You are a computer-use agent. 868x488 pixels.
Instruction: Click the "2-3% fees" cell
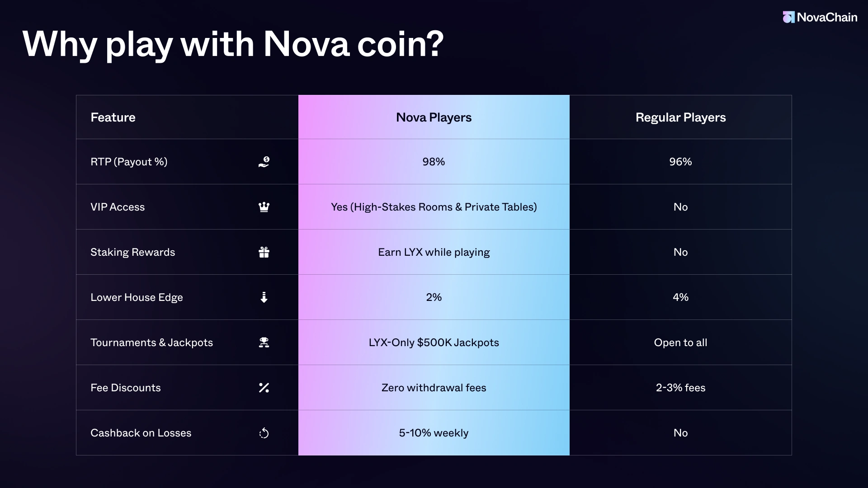(680, 388)
